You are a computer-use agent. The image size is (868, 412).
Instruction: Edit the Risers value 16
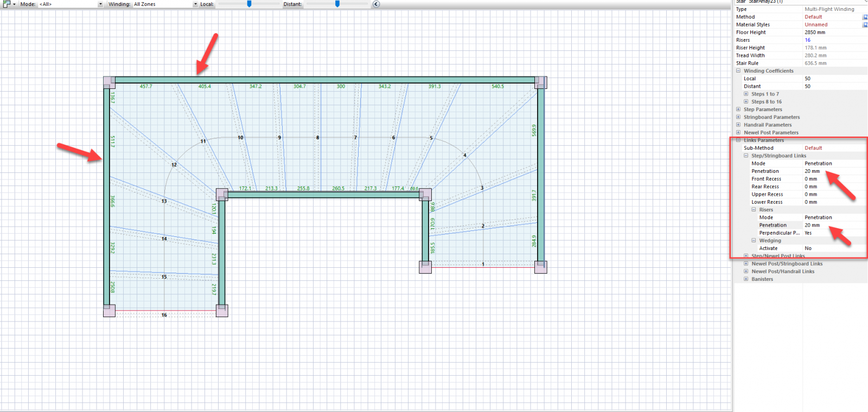[807, 40]
